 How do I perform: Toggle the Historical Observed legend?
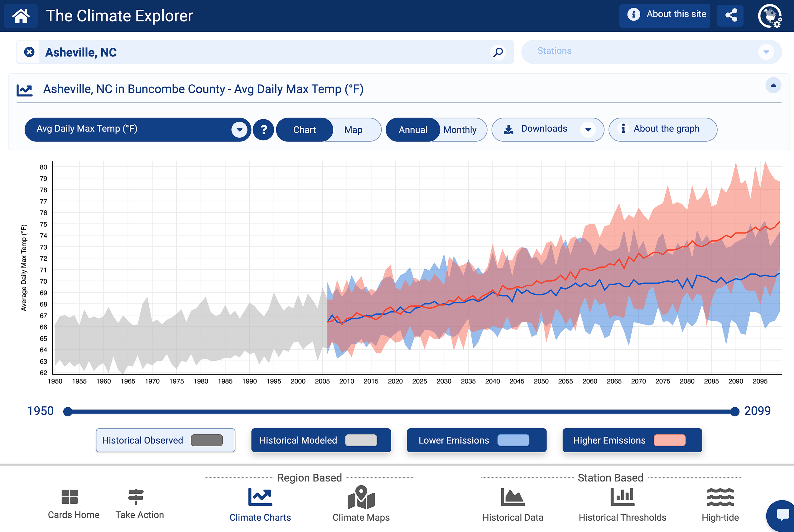pos(165,440)
